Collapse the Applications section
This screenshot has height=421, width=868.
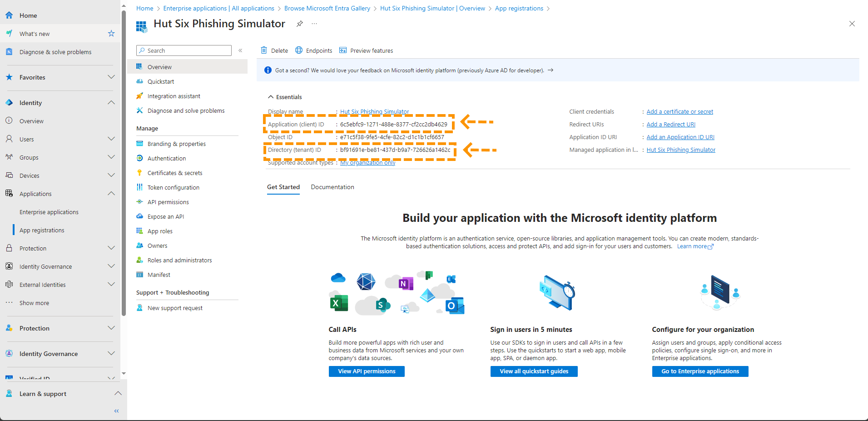[x=111, y=194]
